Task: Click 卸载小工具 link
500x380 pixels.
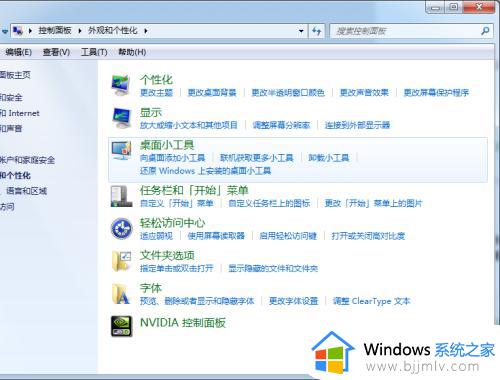Action: click(x=329, y=157)
